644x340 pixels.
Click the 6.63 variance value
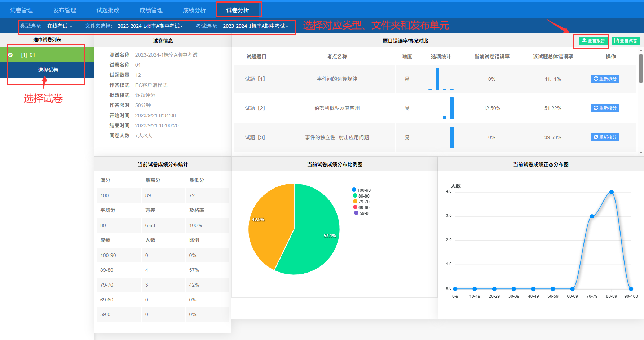click(x=150, y=225)
